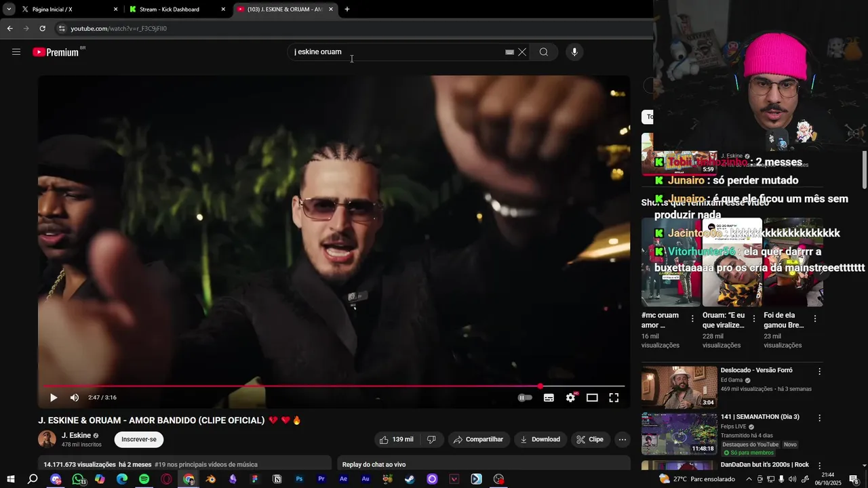Open options menu for 141 | SEMANATHON video
This screenshot has width=868, height=488.
819,418
